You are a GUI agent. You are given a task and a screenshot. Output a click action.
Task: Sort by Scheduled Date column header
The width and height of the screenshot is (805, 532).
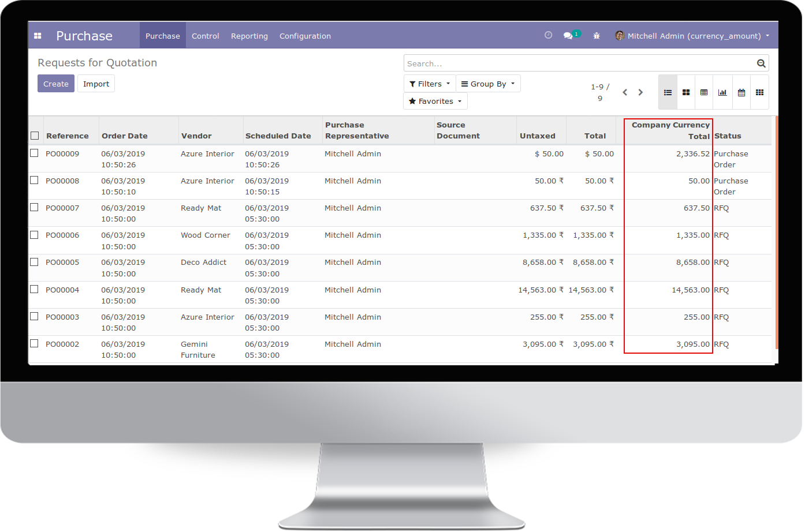(278, 136)
